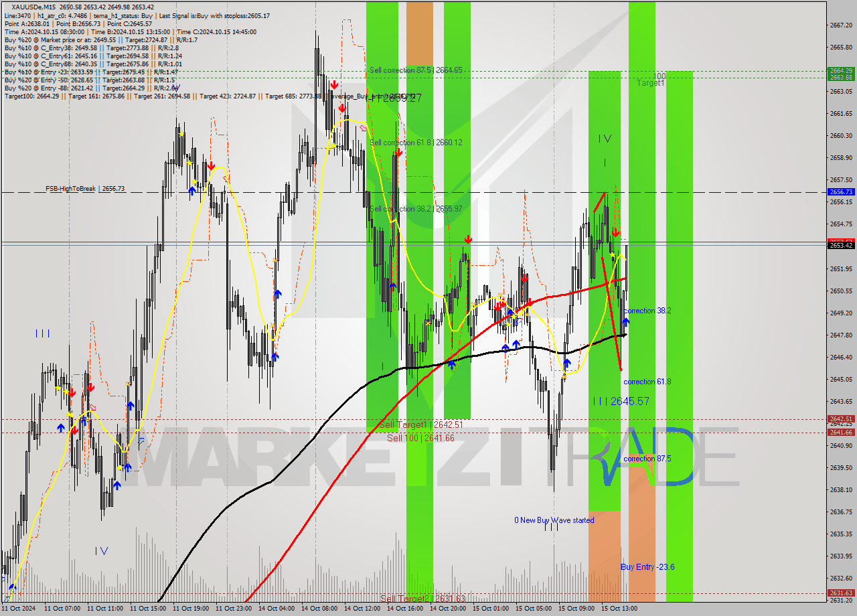857x616 pixels.
Task: Click the 2631.63 red price tag
Action: tap(841, 593)
